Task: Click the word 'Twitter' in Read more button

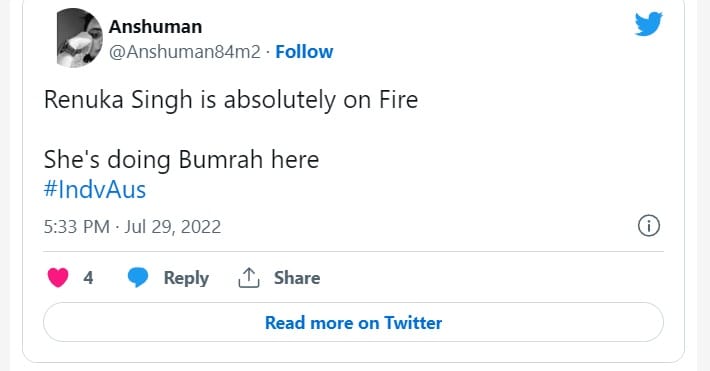Action: coord(413,323)
